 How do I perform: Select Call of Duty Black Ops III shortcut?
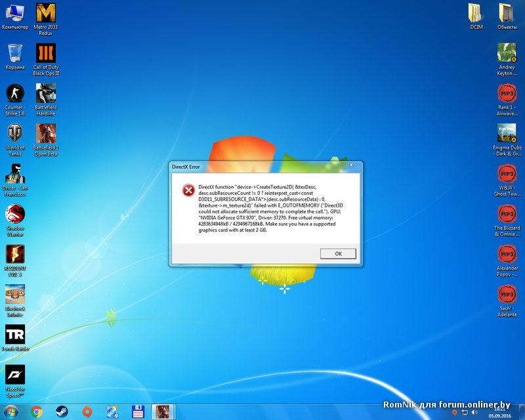pos(46,60)
